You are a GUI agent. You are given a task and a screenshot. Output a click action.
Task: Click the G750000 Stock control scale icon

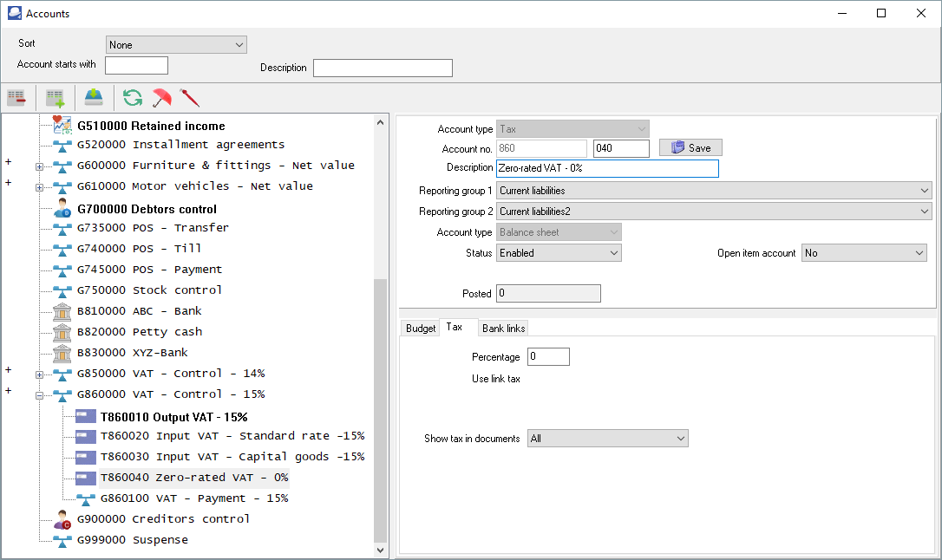pyautogui.click(x=62, y=290)
